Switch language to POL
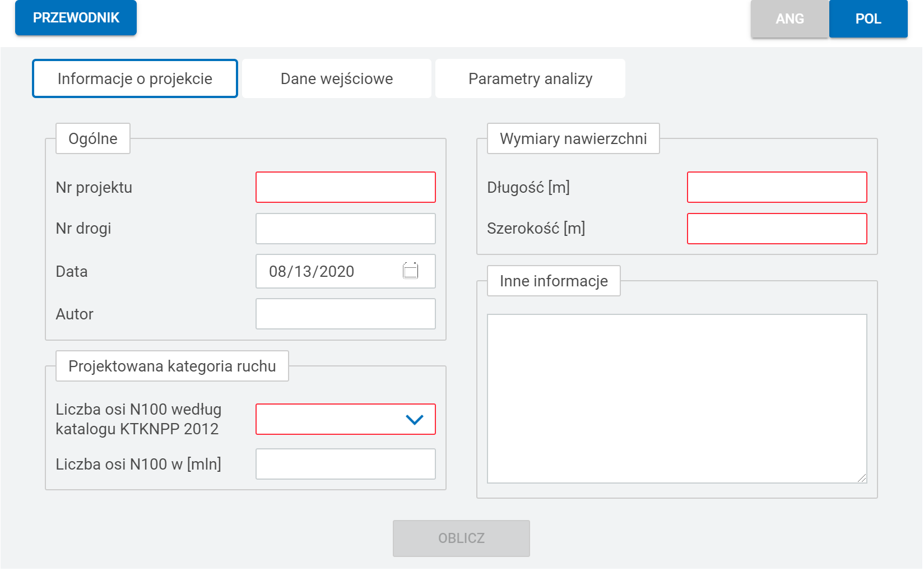Image resolution: width=924 pixels, height=571 pixels. click(867, 19)
